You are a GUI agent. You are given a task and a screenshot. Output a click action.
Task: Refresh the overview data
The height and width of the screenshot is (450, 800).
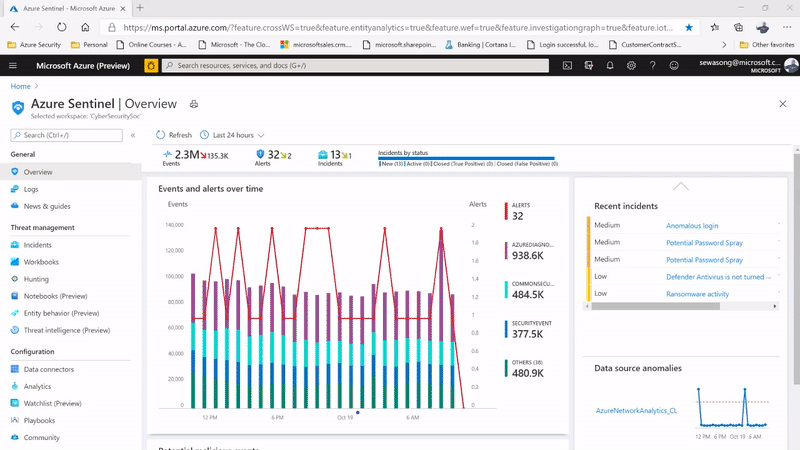[x=174, y=135]
